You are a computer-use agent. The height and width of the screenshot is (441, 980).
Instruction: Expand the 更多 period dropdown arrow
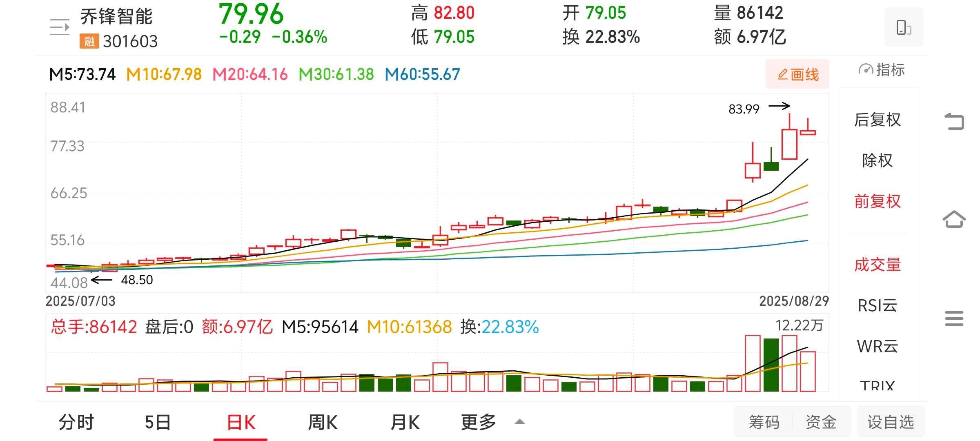pyautogui.click(x=519, y=422)
